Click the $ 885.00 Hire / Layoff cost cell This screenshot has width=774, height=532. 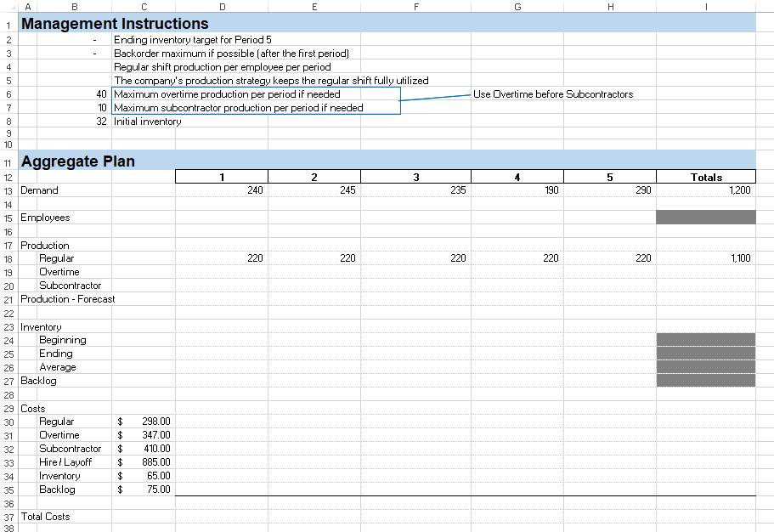[144, 462]
